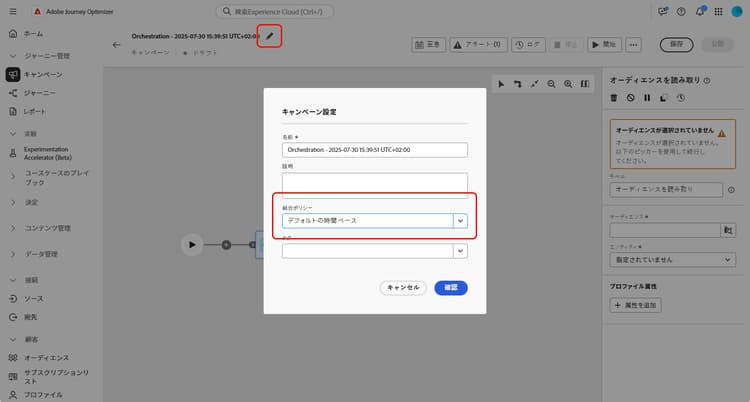Select キャンペーン in the sidebar
Image resolution: width=750 pixels, height=402 pixels.
[x=43, y=75]
